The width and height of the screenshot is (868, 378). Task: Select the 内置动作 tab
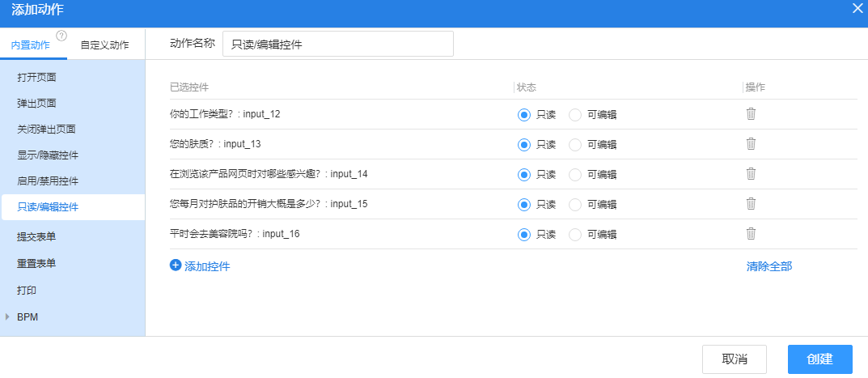[x=31, y=45]
